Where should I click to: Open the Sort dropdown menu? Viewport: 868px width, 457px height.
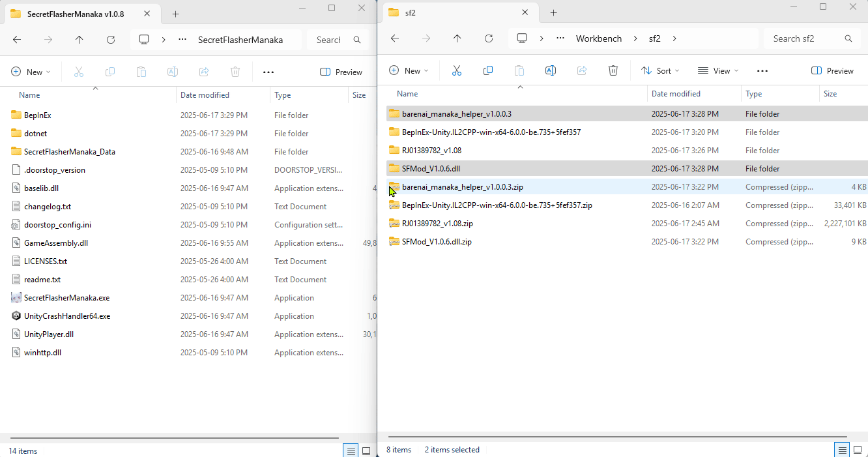(x=660, y=70)
